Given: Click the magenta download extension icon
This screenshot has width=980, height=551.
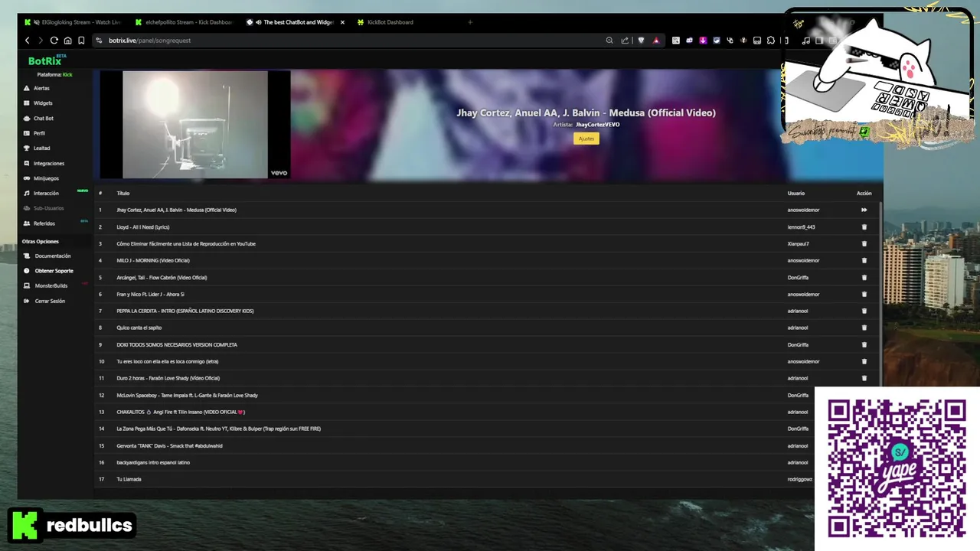Looking at the screenshot, I should pyautogui.click(x=703, y=41).
